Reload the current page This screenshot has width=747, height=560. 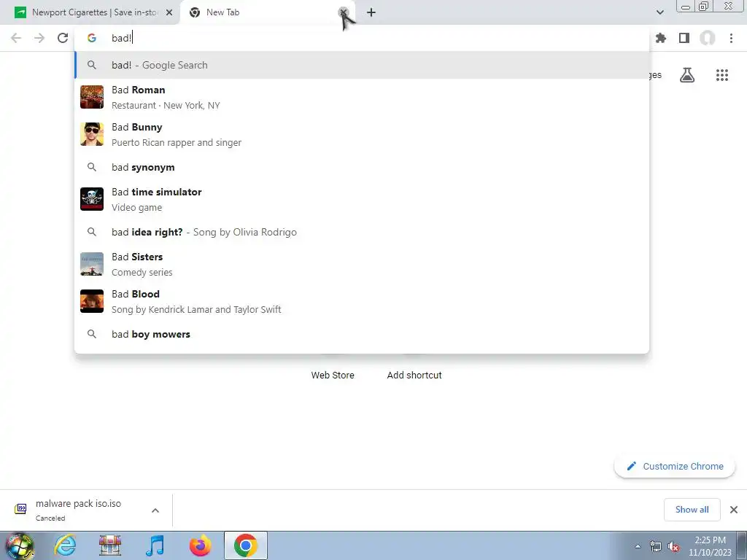[x=63, y=38]
